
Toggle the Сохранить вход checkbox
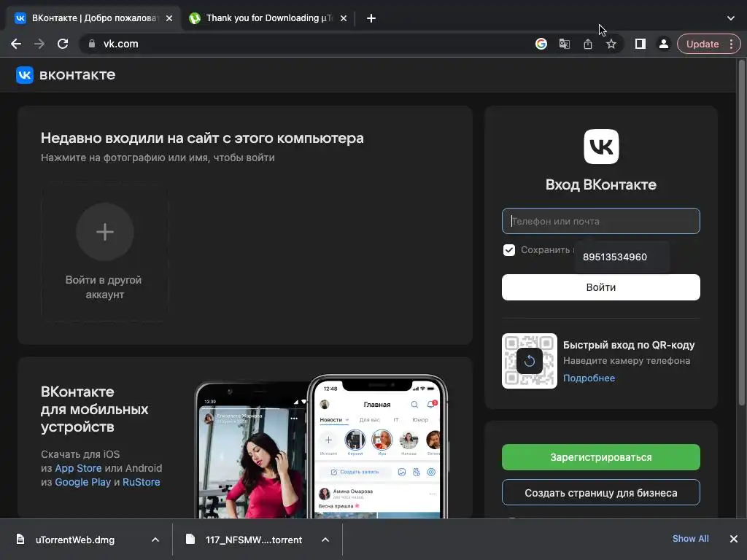508,250
